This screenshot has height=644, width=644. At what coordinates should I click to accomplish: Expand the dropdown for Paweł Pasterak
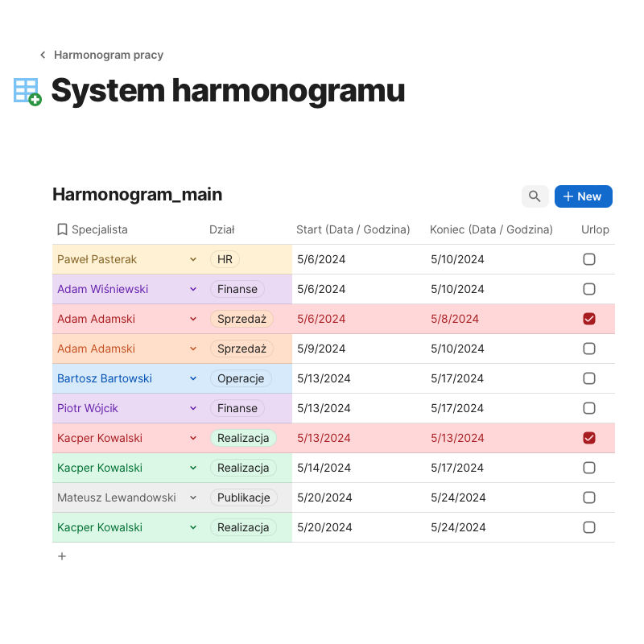pos(193,259)
